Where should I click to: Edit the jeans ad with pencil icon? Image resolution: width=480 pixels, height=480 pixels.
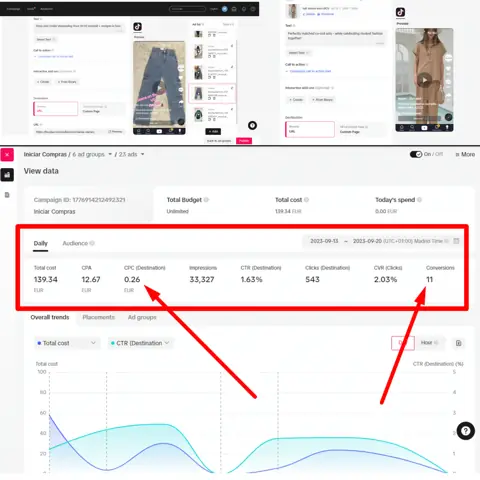tap(232, 88)
